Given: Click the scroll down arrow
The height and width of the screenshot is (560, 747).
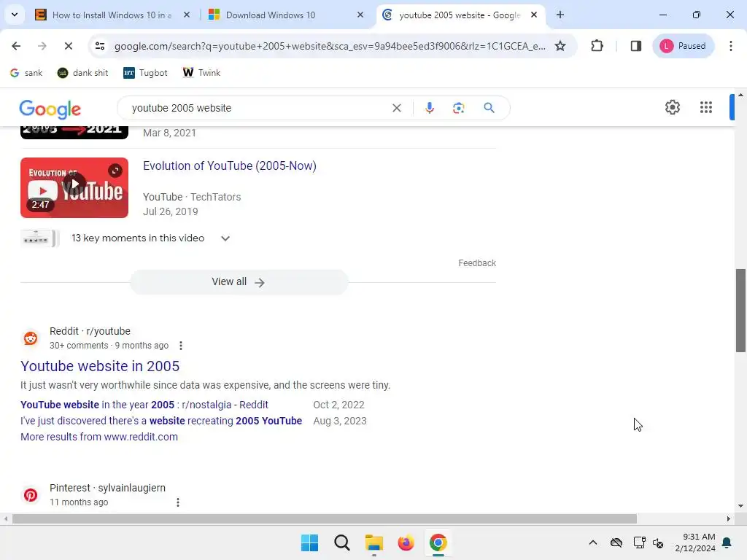Looking at the screenshot, I should pos(740,506).
